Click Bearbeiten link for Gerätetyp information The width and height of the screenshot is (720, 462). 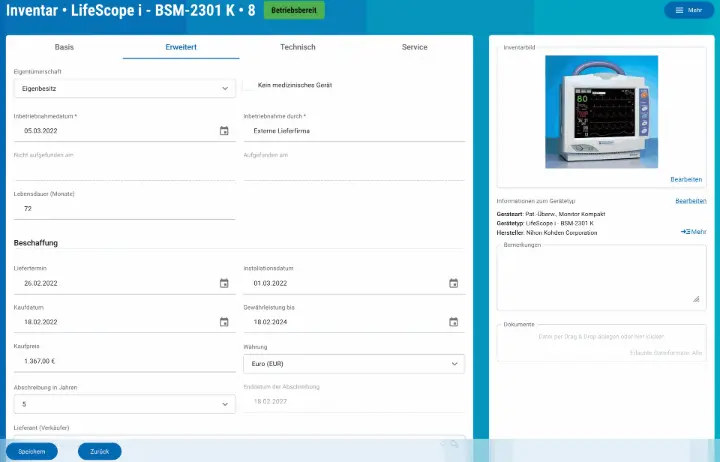691,201
